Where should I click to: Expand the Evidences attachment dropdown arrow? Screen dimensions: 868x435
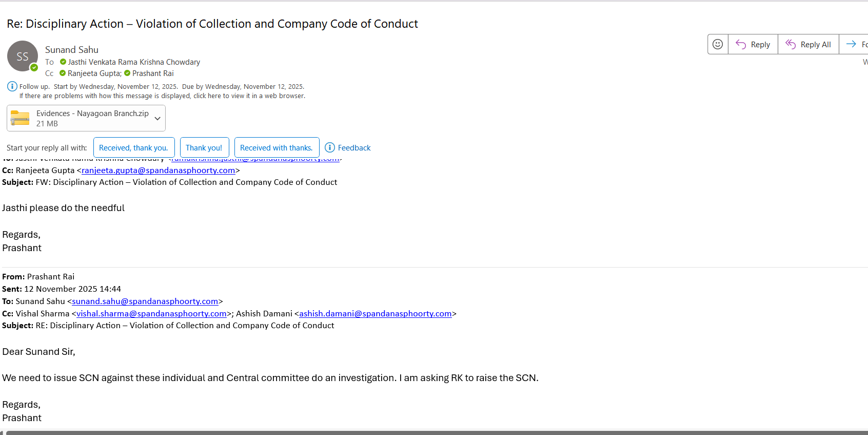click(157, 118)
